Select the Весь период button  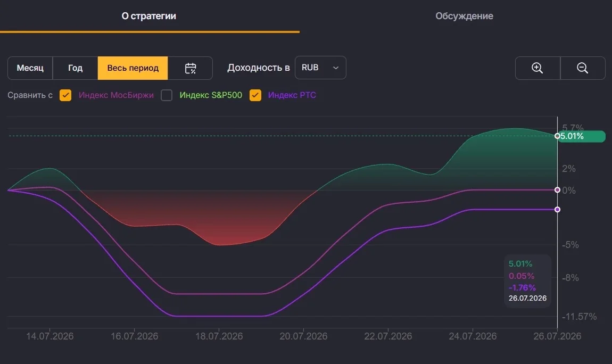(x=133, y=68)
